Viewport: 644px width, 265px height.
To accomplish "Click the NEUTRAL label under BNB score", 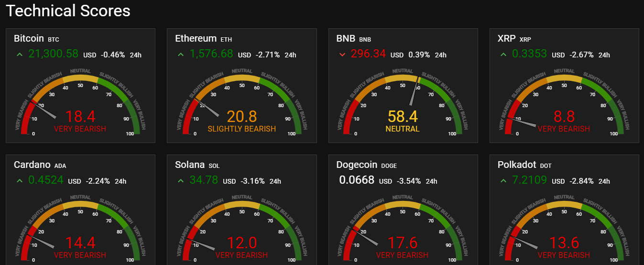I will 403,129.
